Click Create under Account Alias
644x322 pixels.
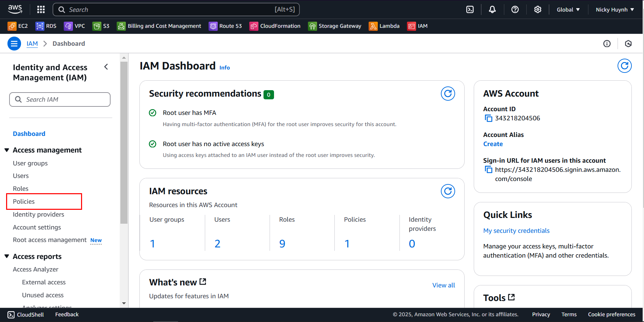[x=493, y=144]
